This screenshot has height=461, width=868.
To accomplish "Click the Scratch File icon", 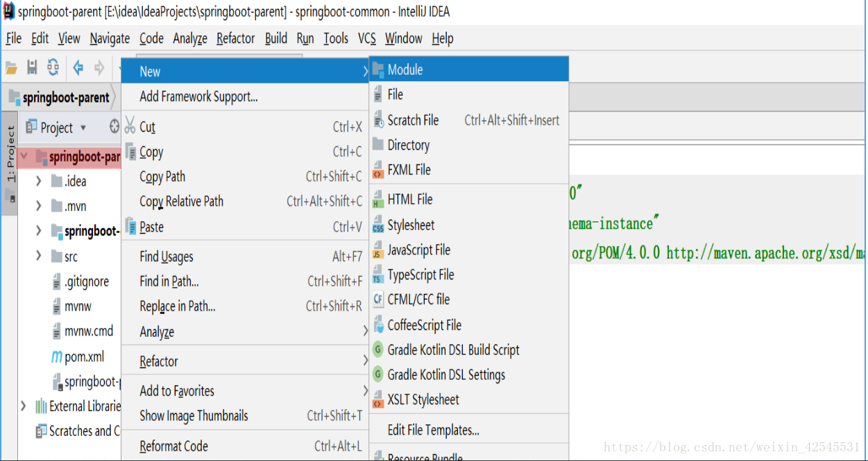I will point(378,120).
